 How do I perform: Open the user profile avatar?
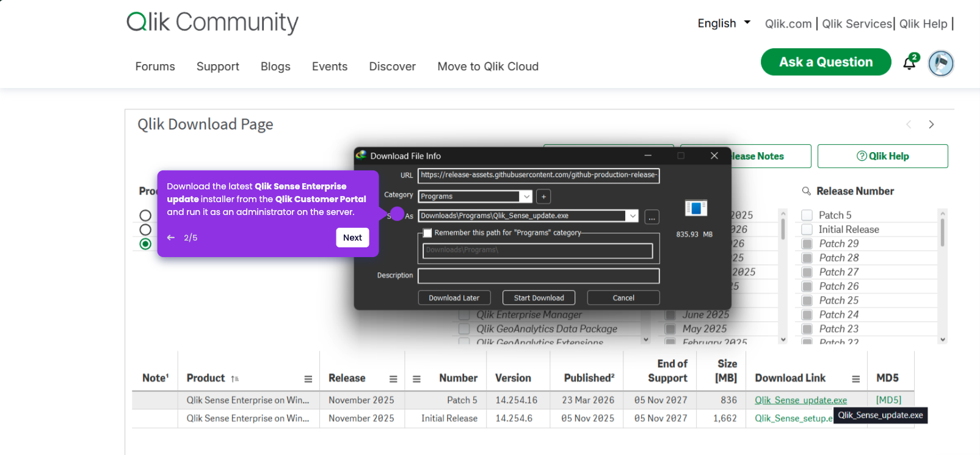coord(941,64)
